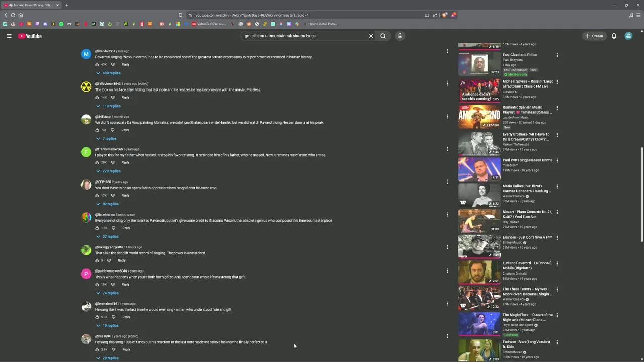Open the three-dot menu on @blander22's comment
The width and height of the screenshot is (644, 362).
[x=447, y=51]
